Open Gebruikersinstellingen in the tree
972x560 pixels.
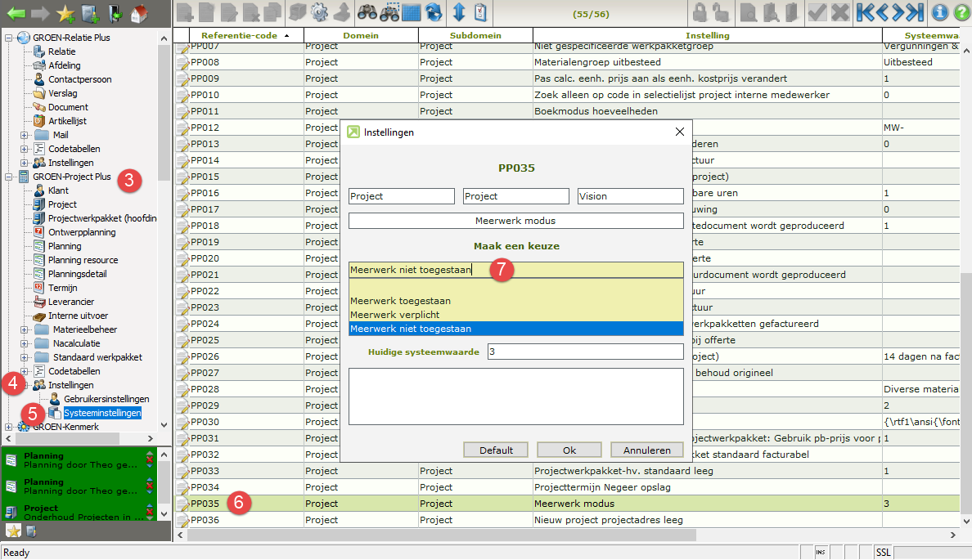pos(106,399)
